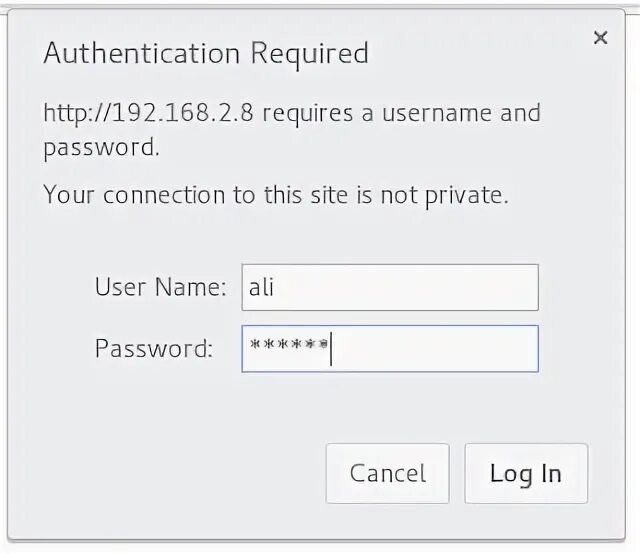Click the masked asterisks in Password field
This screenshot has height=554, width=640.
click(288, 348)
